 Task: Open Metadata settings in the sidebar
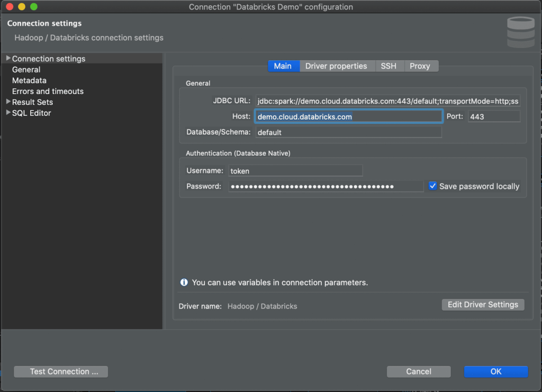(29, 80)
